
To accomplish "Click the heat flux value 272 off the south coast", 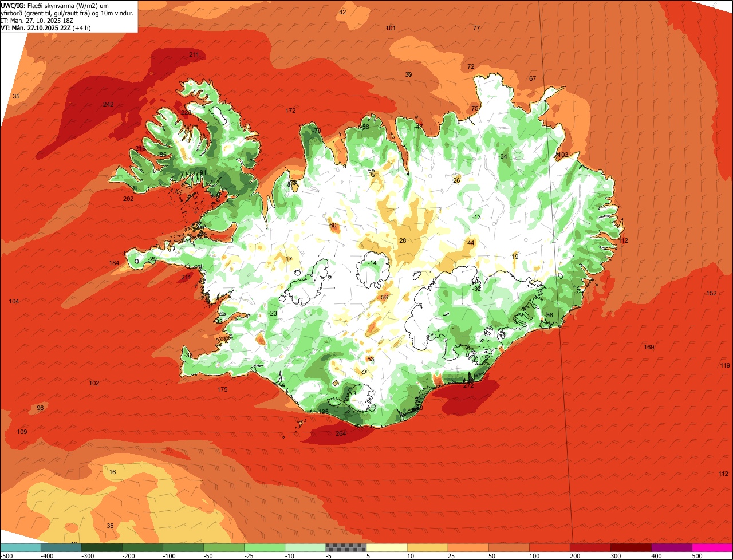I will pyautogui.click(x=468, y=385).
